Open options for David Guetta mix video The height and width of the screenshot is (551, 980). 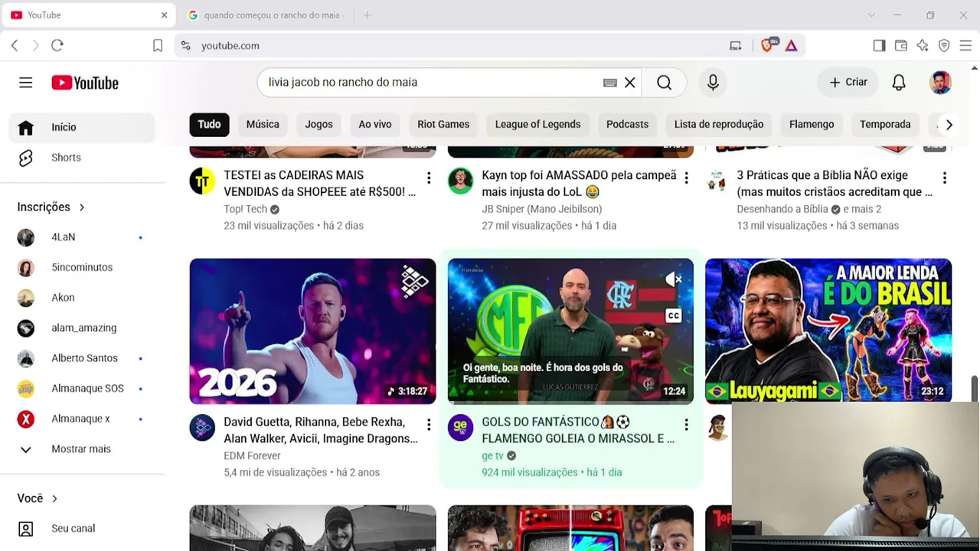tap(429, 425)
